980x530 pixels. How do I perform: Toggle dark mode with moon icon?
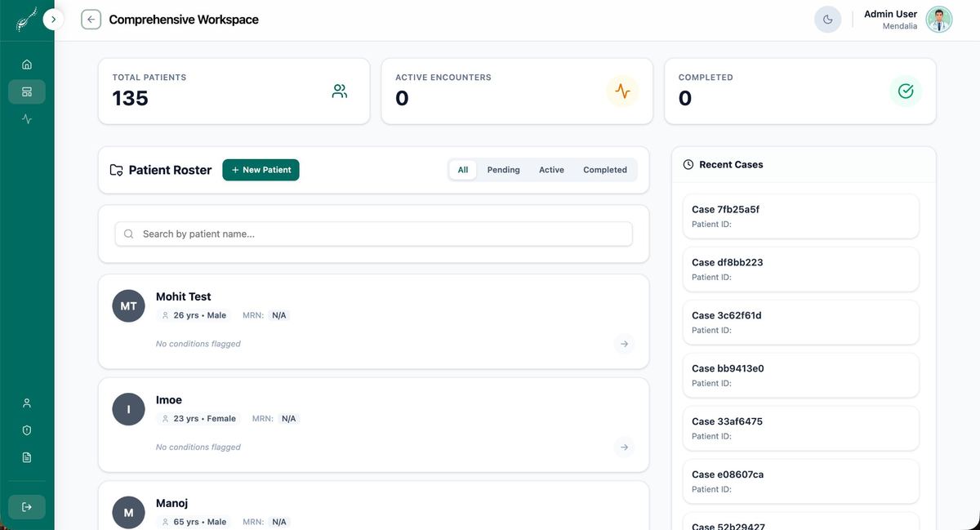click(827, 20)
